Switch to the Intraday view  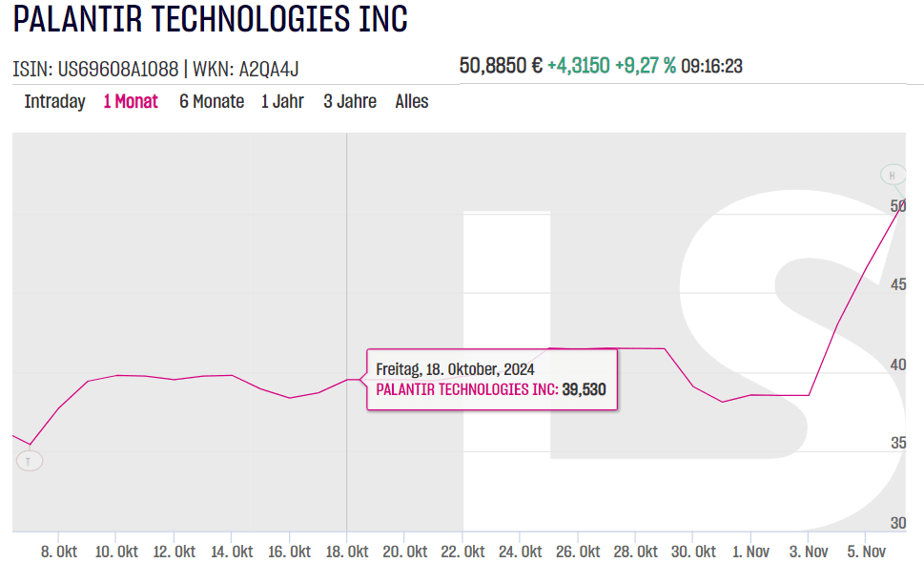[54, 101]
